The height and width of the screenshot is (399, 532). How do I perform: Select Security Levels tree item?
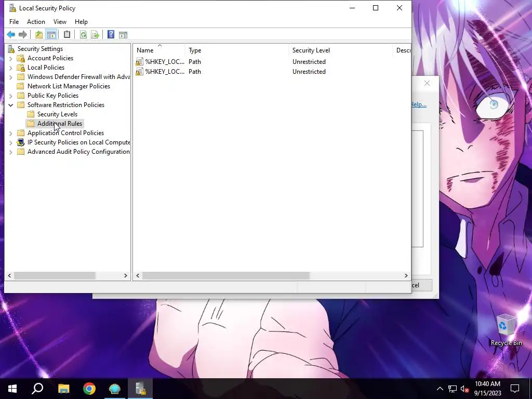coord(57,114)
